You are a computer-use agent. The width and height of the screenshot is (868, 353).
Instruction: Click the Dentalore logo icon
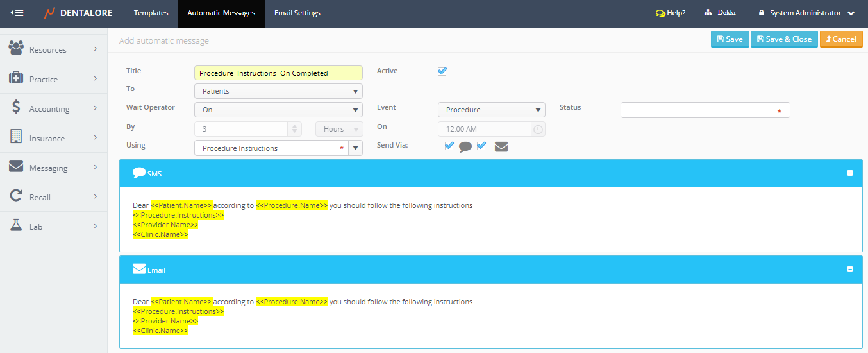(x=49, y=13)
